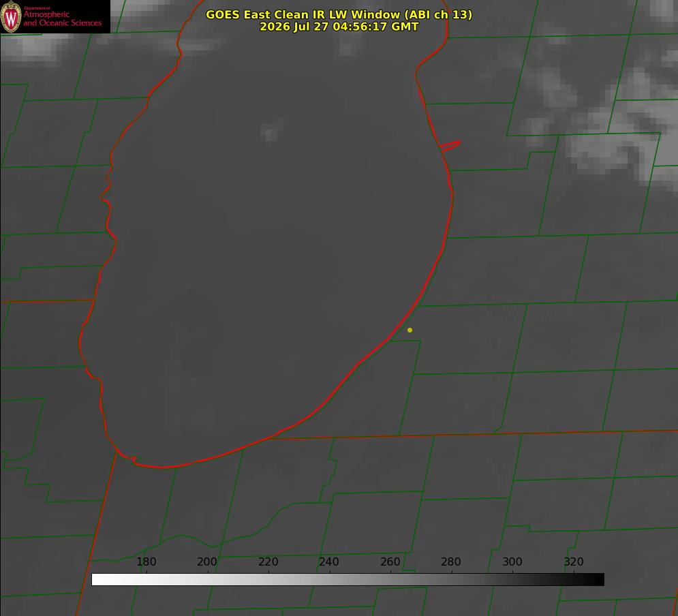678x616 pixels.
Task: Click the small cloud patch over the lake
Action: 271,131
